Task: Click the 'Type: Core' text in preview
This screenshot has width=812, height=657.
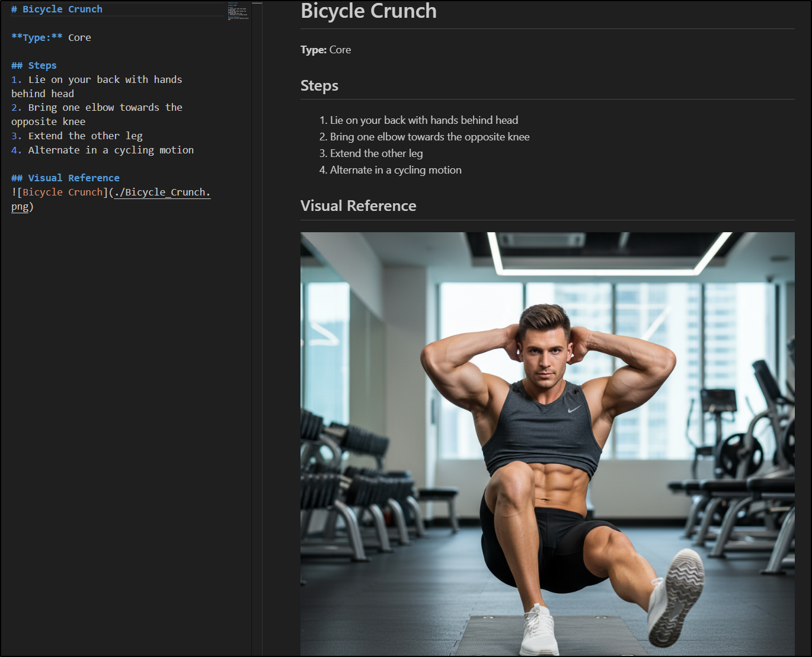Action: tap(325, 50)
